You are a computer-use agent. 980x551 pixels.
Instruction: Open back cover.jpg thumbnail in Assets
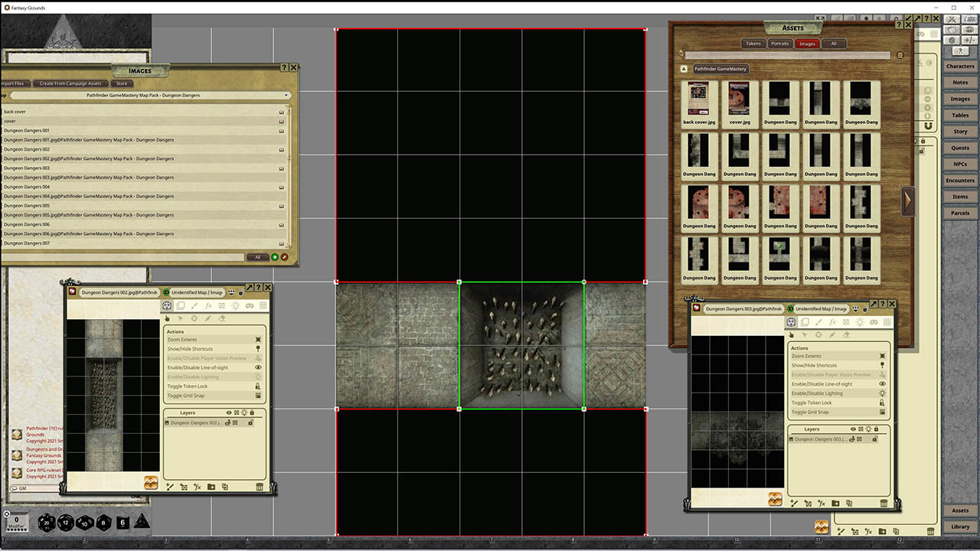pos(699,103)
